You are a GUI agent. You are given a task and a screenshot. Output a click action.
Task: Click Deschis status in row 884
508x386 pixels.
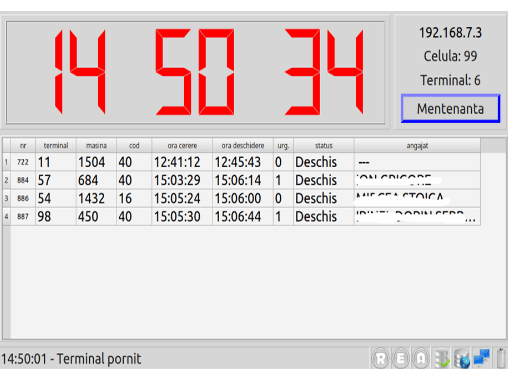(324, 180)
